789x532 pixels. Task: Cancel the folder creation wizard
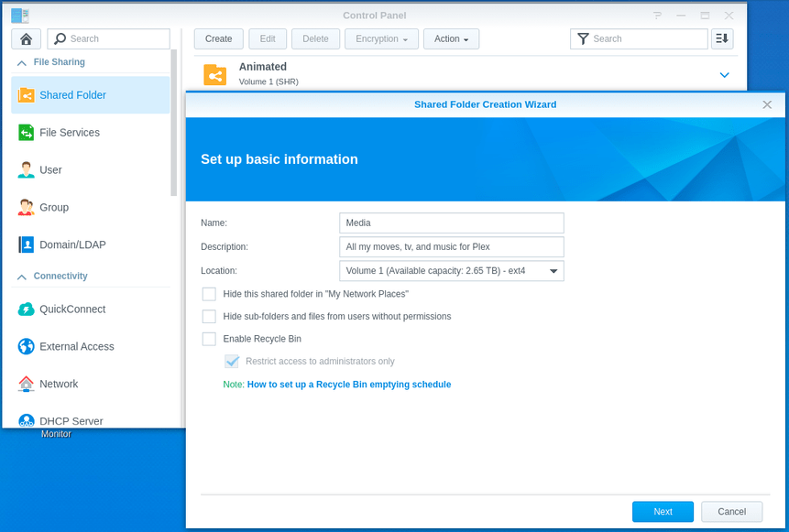(731, 511)
